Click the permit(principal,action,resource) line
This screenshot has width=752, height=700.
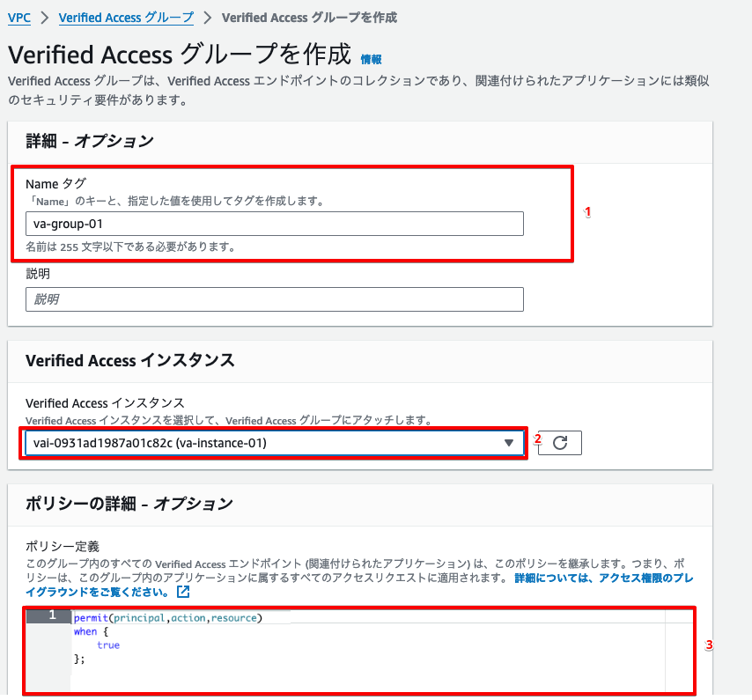coord(168,618)
